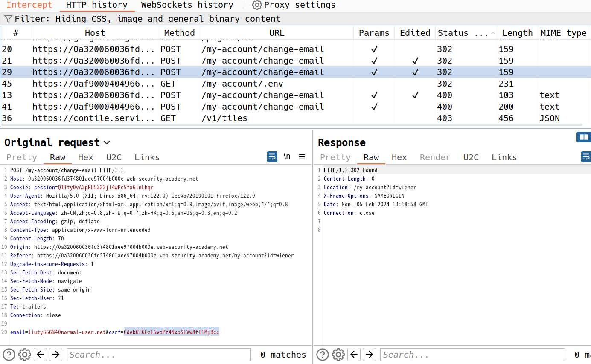This screenshot has width=591, height=364.
Task: Sort by # column header
Action: [x=16, y=33]
